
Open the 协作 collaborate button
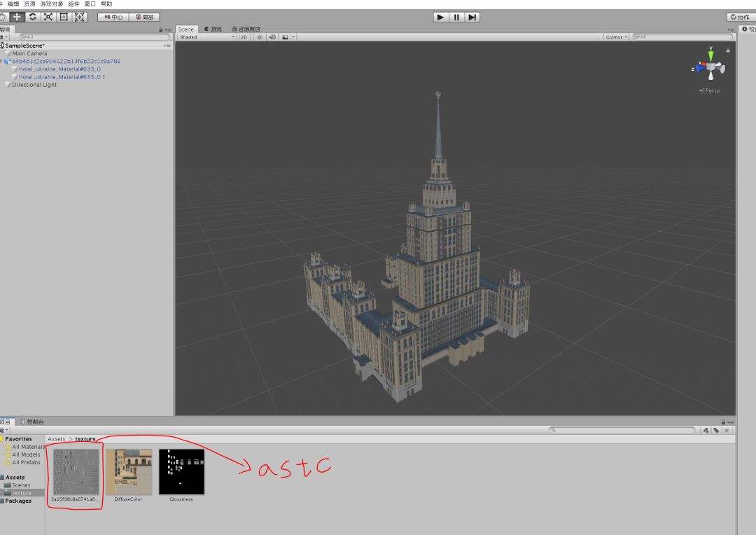tap(741, 17)
